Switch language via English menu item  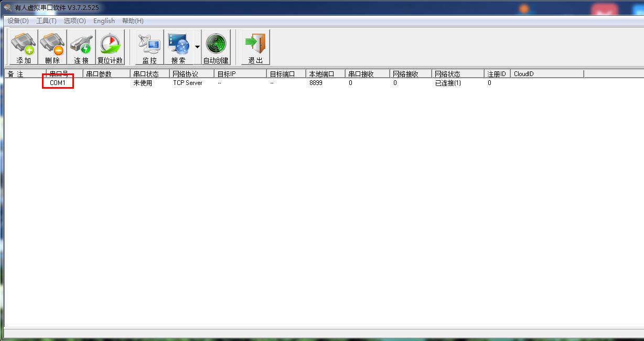104,21
